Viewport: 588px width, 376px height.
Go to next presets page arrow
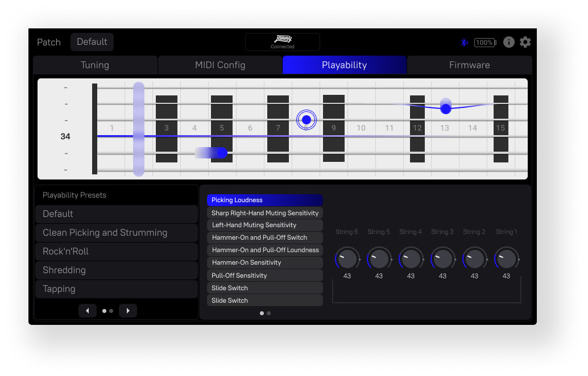coord(128,311)
